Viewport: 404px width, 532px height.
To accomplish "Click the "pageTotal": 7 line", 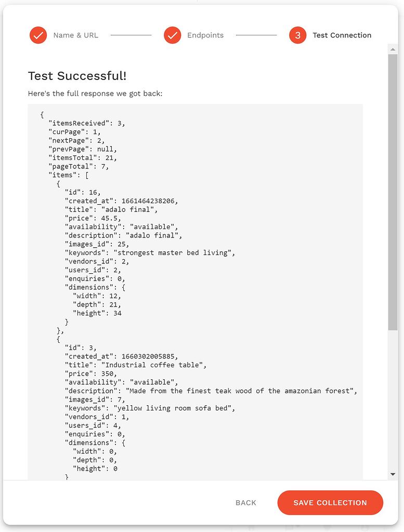I will tap(79, 167).
